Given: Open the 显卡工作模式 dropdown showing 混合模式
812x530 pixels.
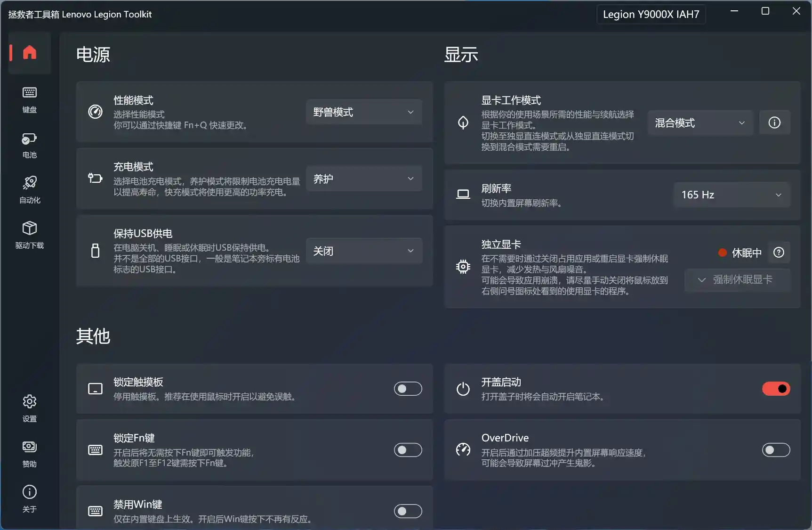Looking at the screenshot, I should point(700,123).
